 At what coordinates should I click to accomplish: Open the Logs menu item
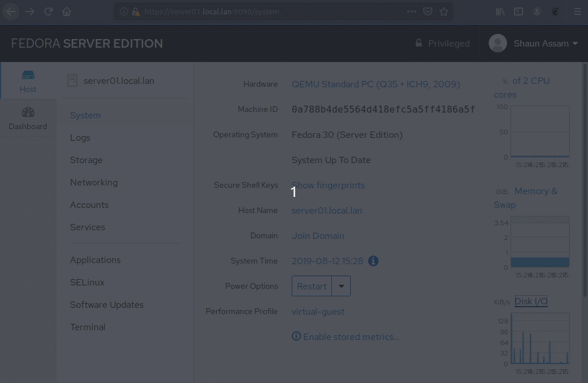[80, 138]
